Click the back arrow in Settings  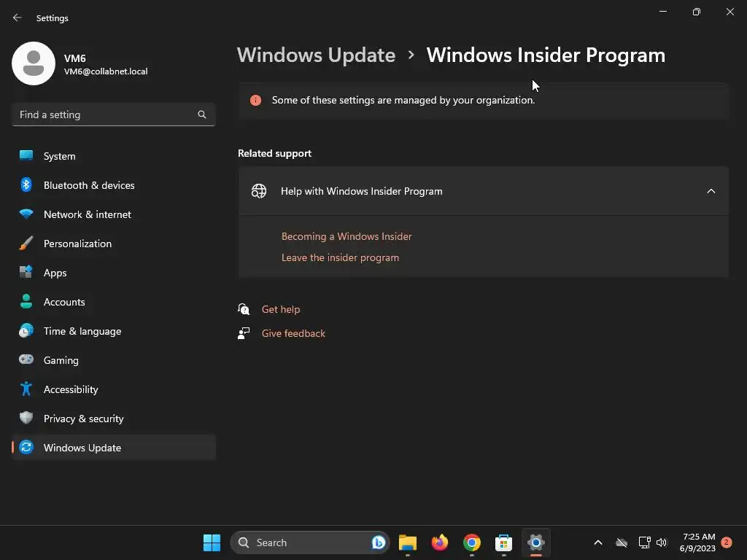pos(18,17)
